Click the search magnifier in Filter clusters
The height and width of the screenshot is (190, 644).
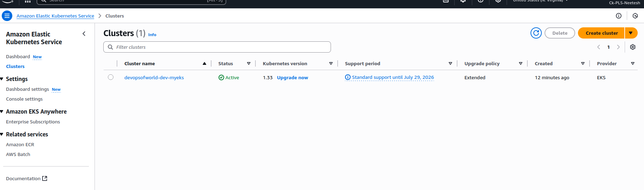pos(110,47)
